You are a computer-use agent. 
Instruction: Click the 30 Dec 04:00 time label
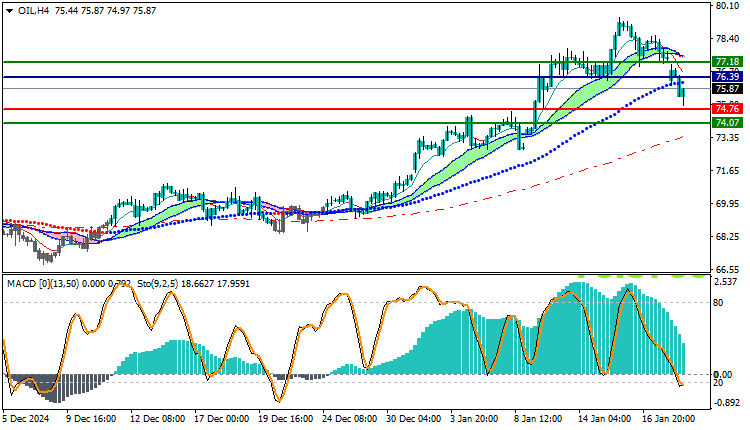pyautogui.click(x=414, y=419)
